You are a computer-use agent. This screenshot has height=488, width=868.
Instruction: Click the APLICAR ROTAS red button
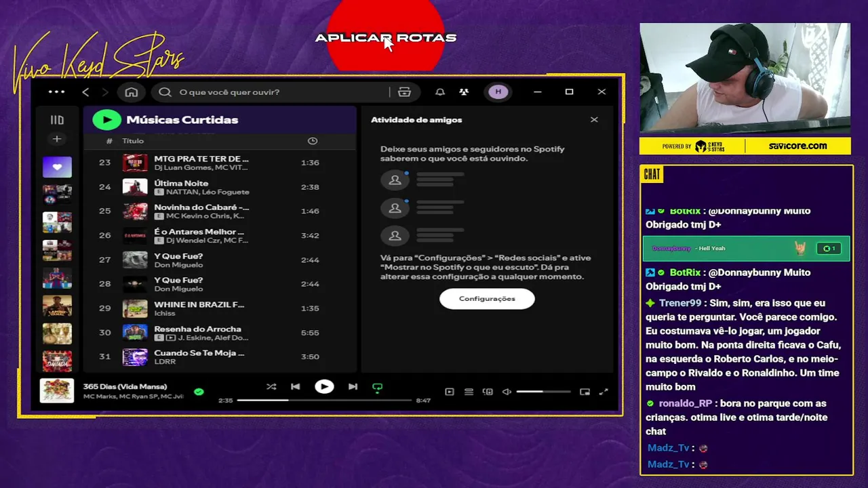385,35
